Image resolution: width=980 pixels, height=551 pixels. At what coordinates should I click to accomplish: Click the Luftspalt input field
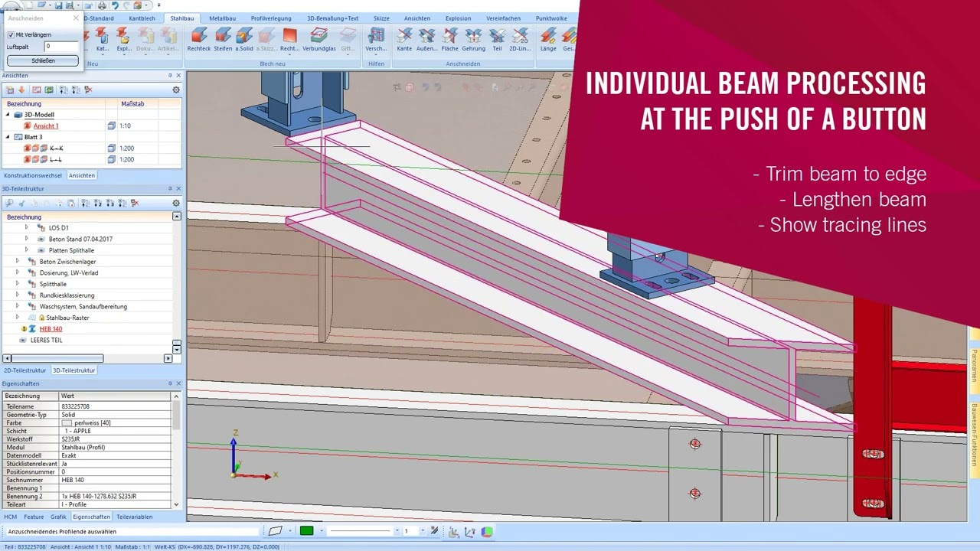pyautogui.click(x=61, y=47)
